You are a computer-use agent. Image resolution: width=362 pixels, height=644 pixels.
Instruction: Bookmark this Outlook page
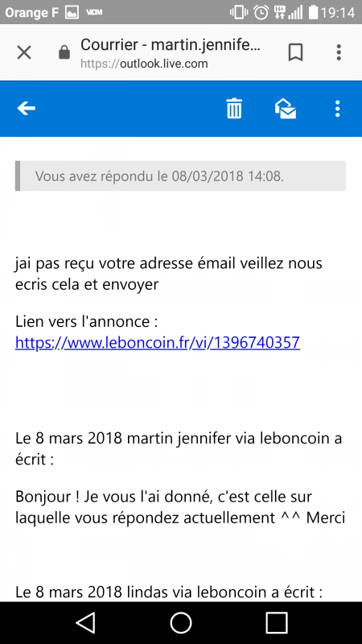point(295,52)
